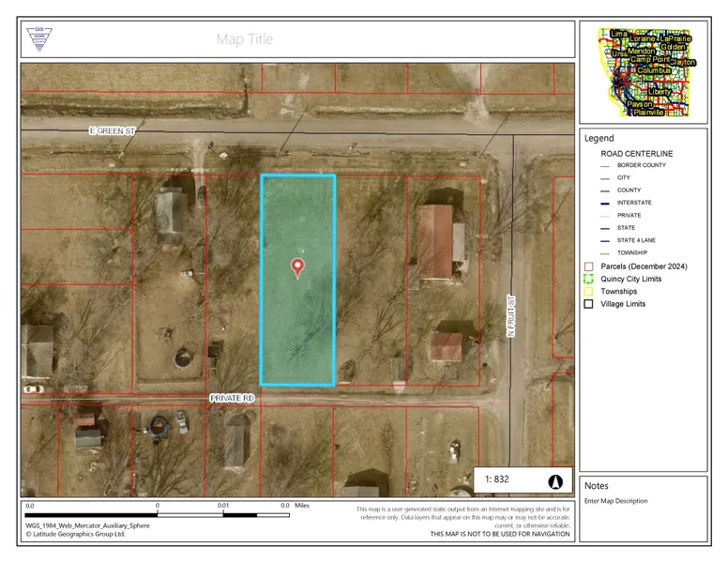Click the Enter Map Description notes field
The width and height of the screenshot is (728, 562).
tap(615, 501)
